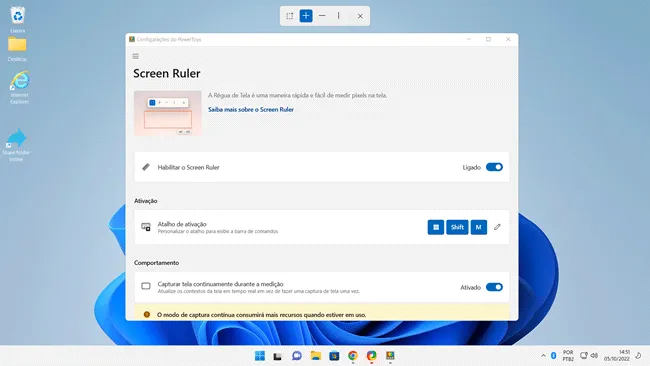Open the clock showing 14:51 in taskbar
Image resolution: width=650 pixels, height=366 pixels.
pos(616,355)
